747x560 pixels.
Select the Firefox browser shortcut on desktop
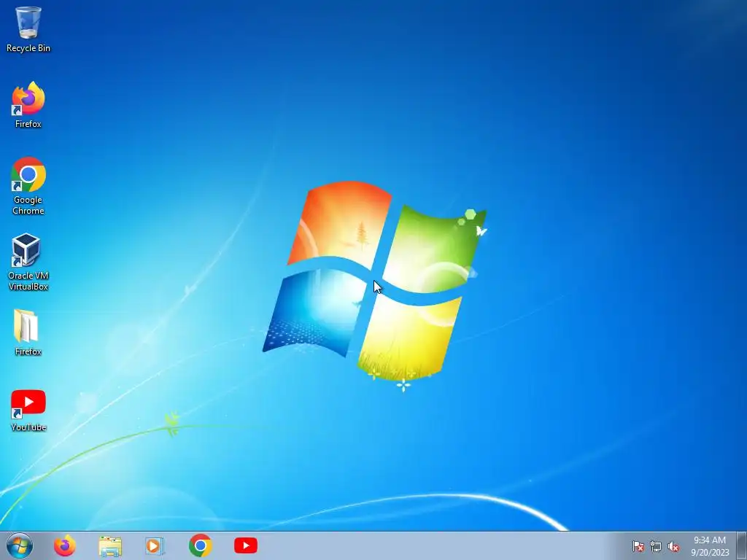[28, 105]
